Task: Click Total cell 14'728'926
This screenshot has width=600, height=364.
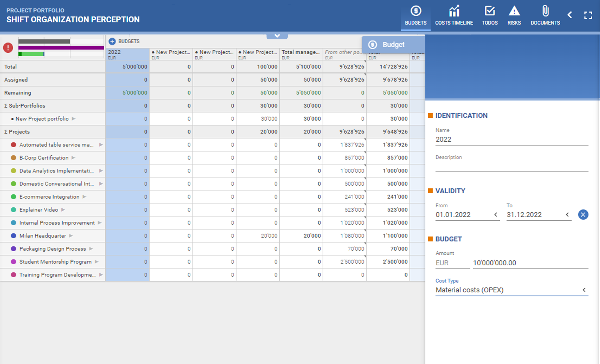Action: point(388,67)
